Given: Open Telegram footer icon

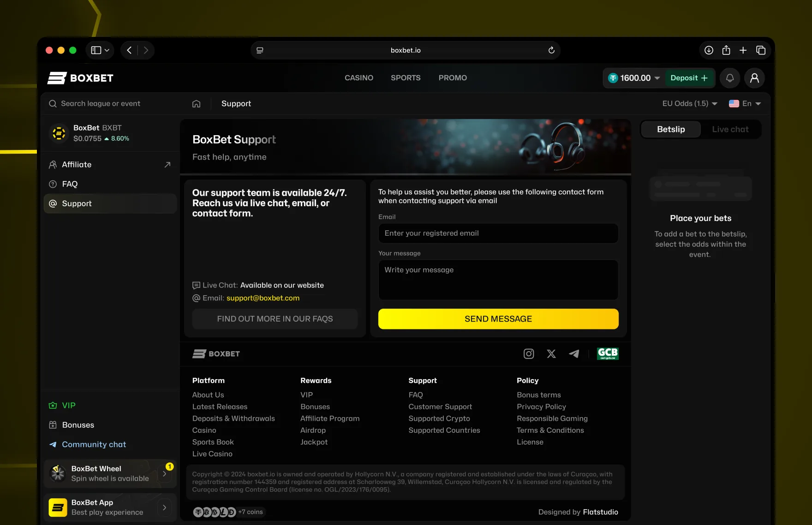Looking at the screenshot, I should pyautogui.click(x=574, y=354).
